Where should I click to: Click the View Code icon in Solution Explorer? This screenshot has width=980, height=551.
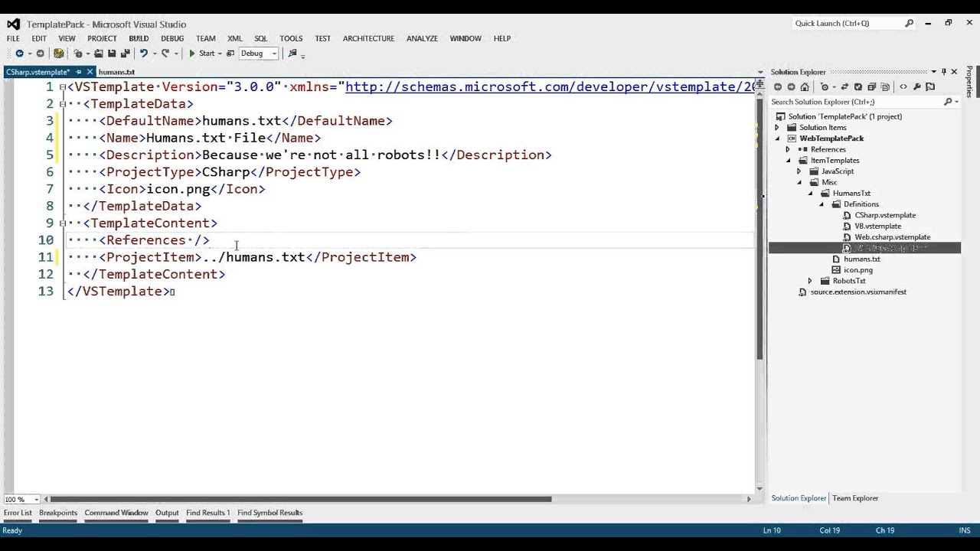[903, 86]
